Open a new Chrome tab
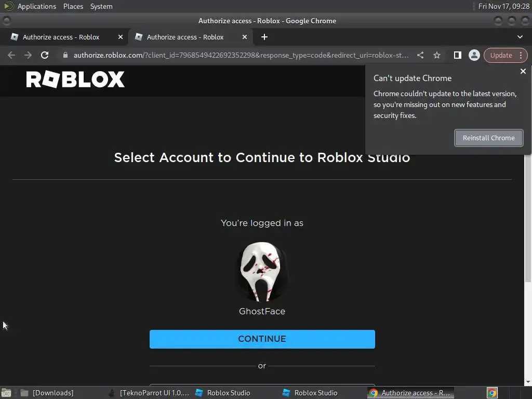Screen dimensions: 532x399 (264, 37)
